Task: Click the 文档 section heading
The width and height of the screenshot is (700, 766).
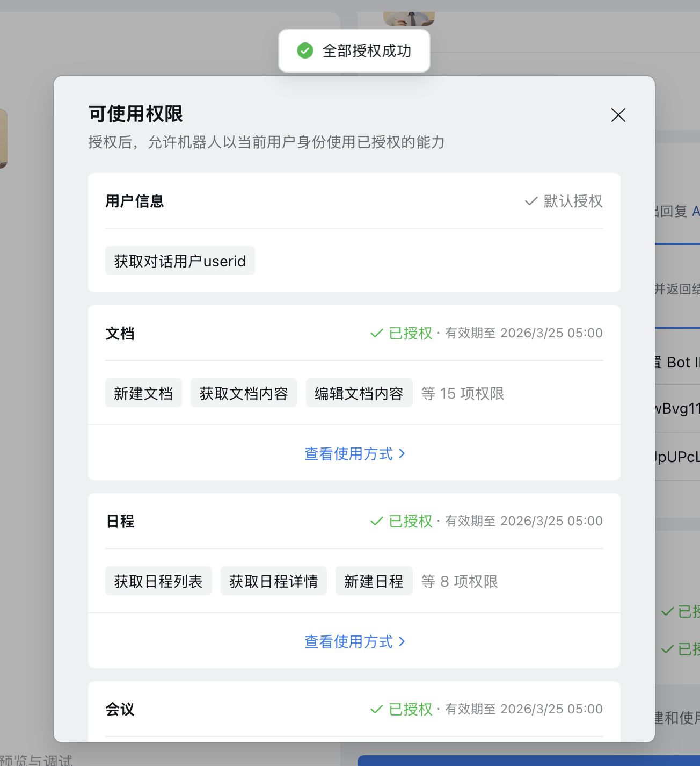Action: click(x=120, y=334)
